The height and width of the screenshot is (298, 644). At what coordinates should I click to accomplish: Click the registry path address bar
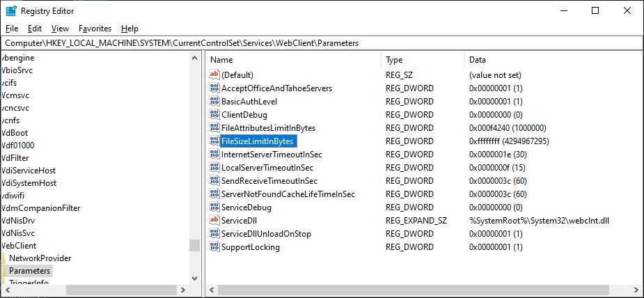click(320, 43)
